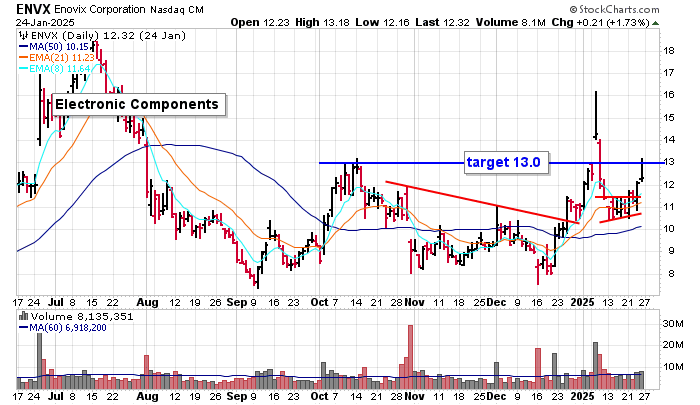
Task: Click the Last 12.32 value
Action: click(442, 22)
